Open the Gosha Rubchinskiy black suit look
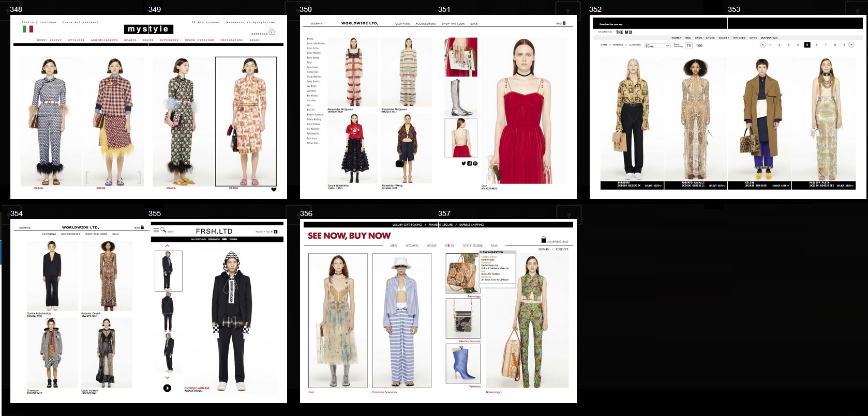This screenshot has height=416, width=868. [52, 276]
